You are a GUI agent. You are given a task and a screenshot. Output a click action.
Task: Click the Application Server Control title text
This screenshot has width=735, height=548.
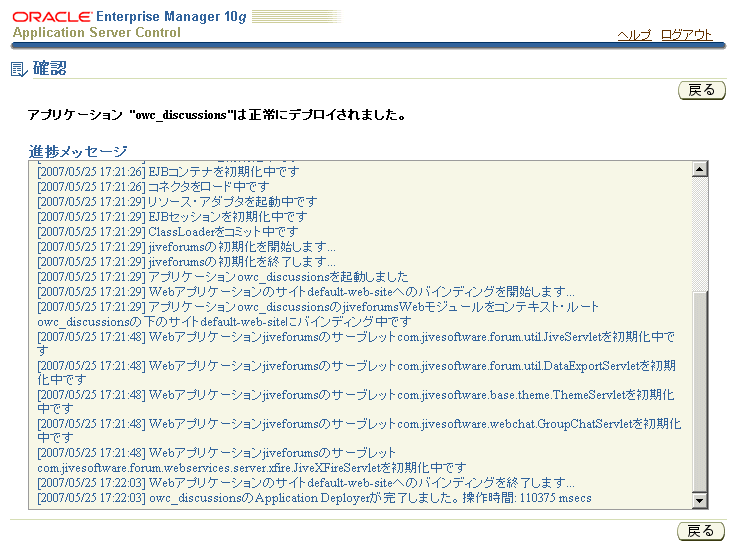point(97,32)
